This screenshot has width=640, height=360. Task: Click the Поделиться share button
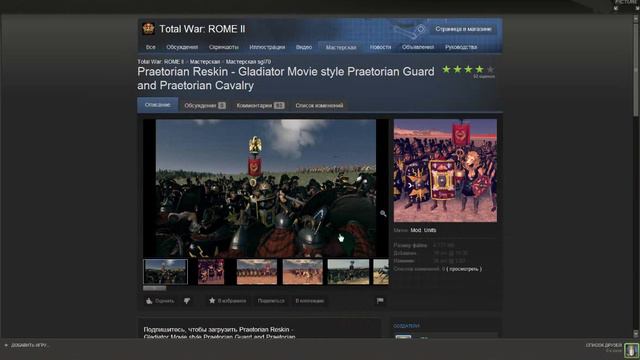click(x=271, y=301)
